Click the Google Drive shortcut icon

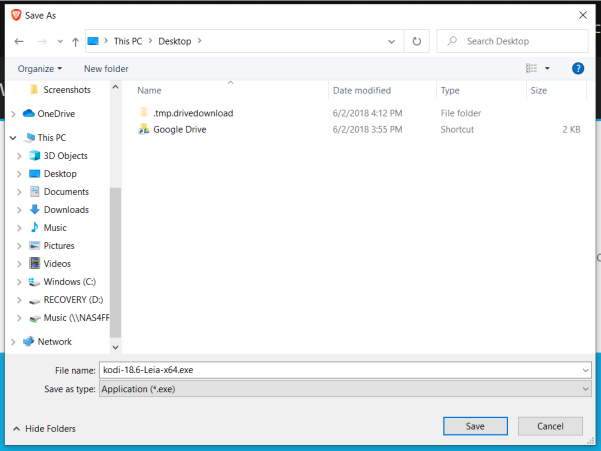click(x=144, y=129)
